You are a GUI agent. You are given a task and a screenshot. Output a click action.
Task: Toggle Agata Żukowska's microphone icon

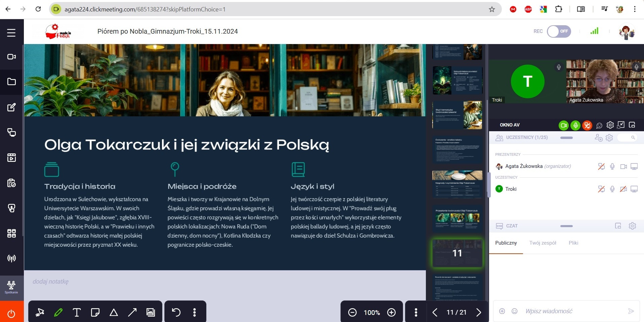[x=612, y=167]
